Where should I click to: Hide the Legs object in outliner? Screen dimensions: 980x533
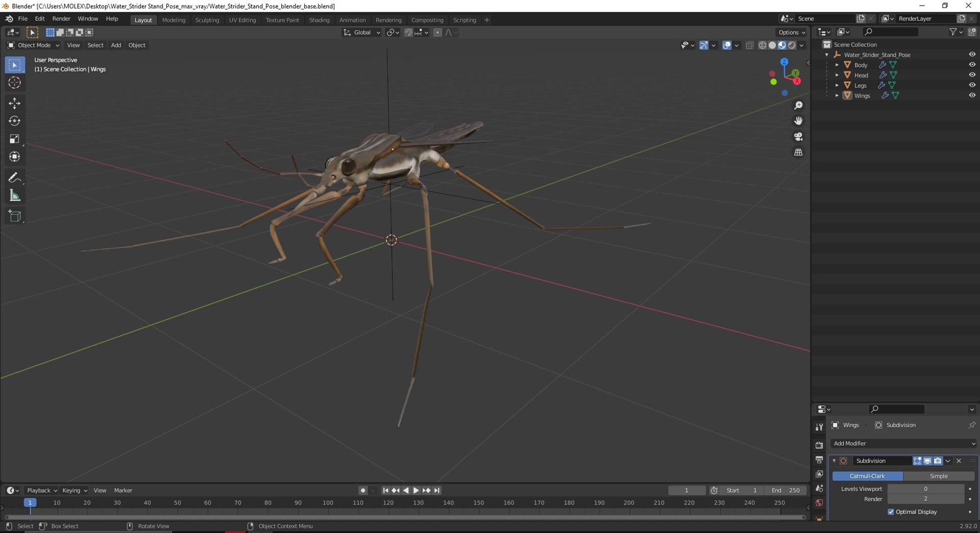click(x=972, y=85)
